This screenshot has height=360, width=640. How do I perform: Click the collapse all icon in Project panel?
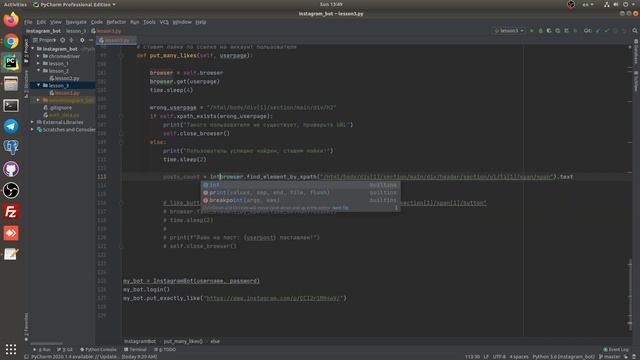click(x=71, y=40)
